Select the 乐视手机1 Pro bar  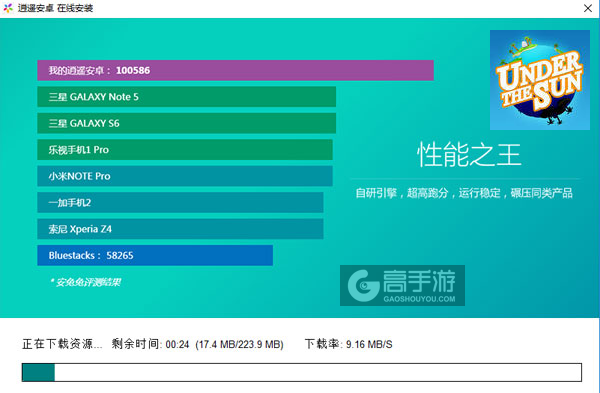[x=185, y=150]
